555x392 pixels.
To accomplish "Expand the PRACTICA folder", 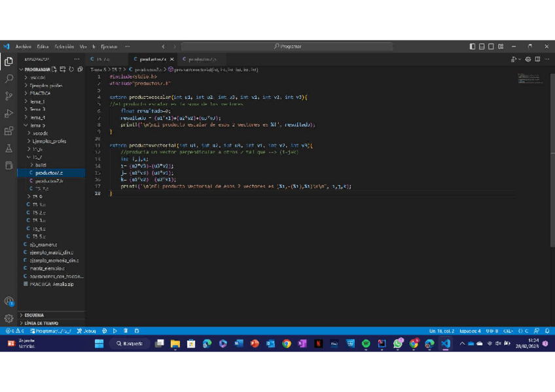I will (x=39, y=94).
